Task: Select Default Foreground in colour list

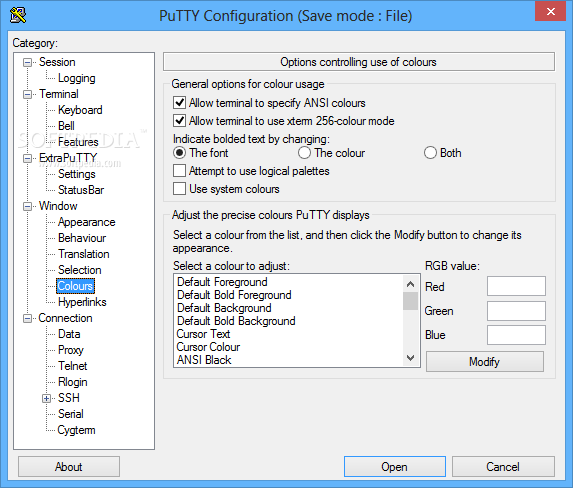Action: (x=288, y=282)
